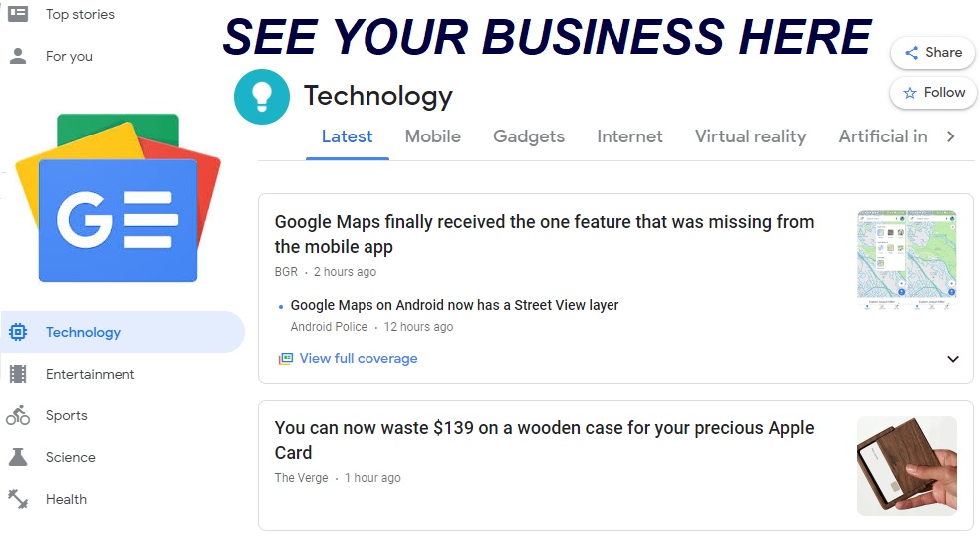Click the For you person icon
Screen dimensions: 980x540
click(18, 56)
